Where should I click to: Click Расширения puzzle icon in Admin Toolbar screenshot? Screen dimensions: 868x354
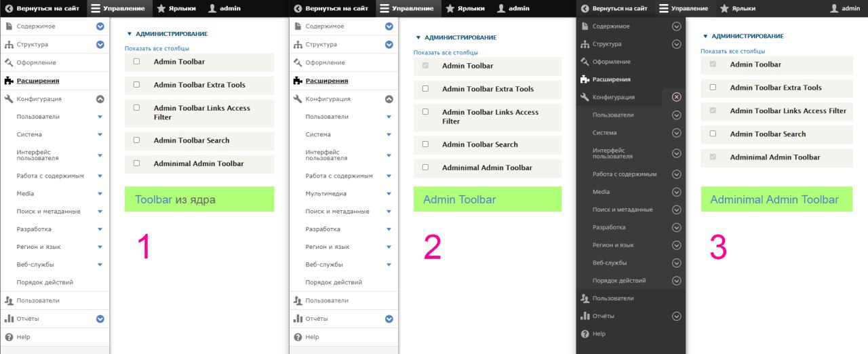(x=298, y=81)
